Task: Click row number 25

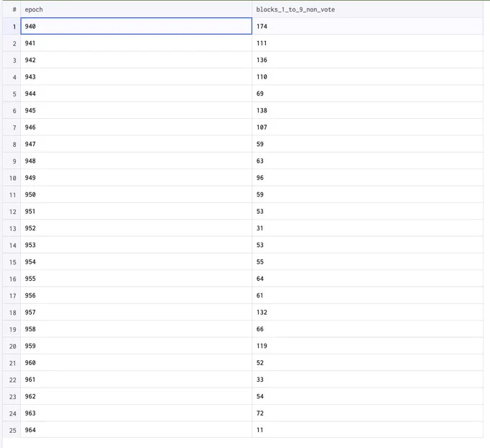Action: click(x=12, y=431)
